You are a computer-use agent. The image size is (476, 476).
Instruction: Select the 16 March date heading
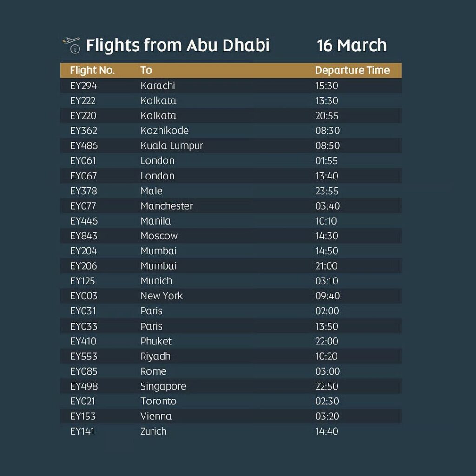[x=351, y=46]
